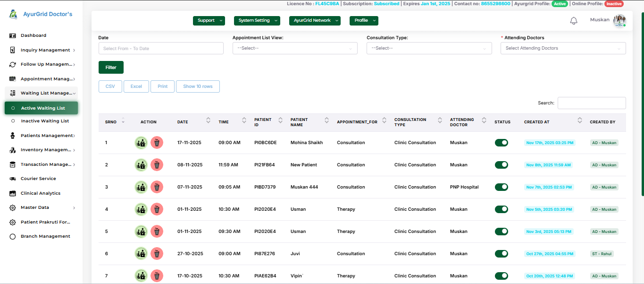
Task: Open Courier Service in the sidebar
Action: coord(38,179)
